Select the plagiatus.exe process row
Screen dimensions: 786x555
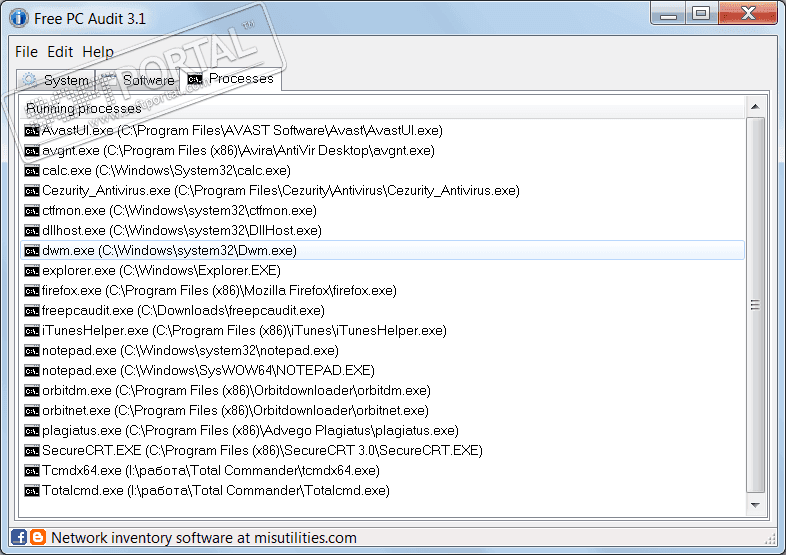click(382, 431)
